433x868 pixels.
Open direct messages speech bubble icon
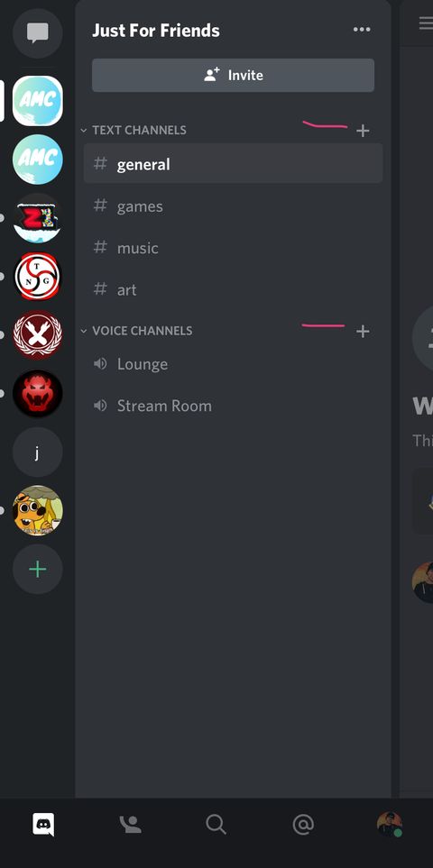point(37,32)
